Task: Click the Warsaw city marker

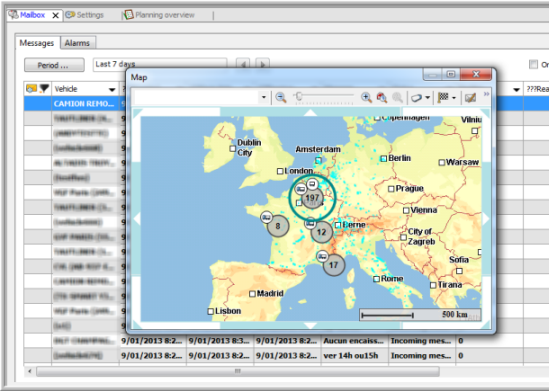Action: 442,162
